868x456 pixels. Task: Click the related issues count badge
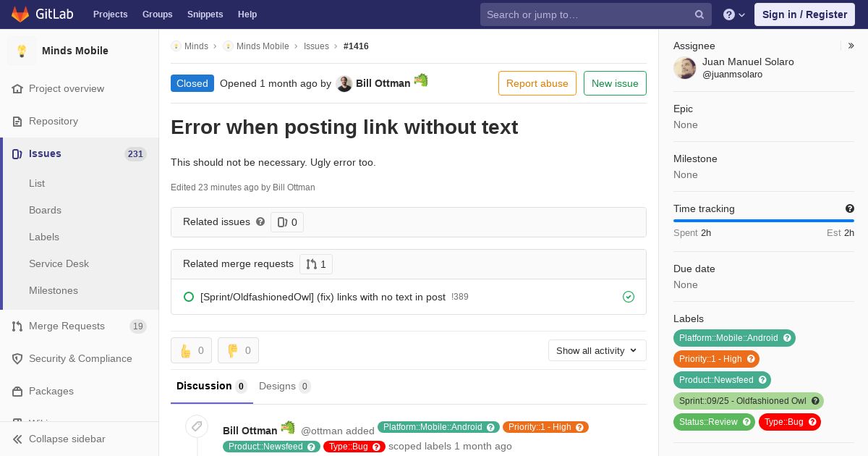click(x=287, y=222)
